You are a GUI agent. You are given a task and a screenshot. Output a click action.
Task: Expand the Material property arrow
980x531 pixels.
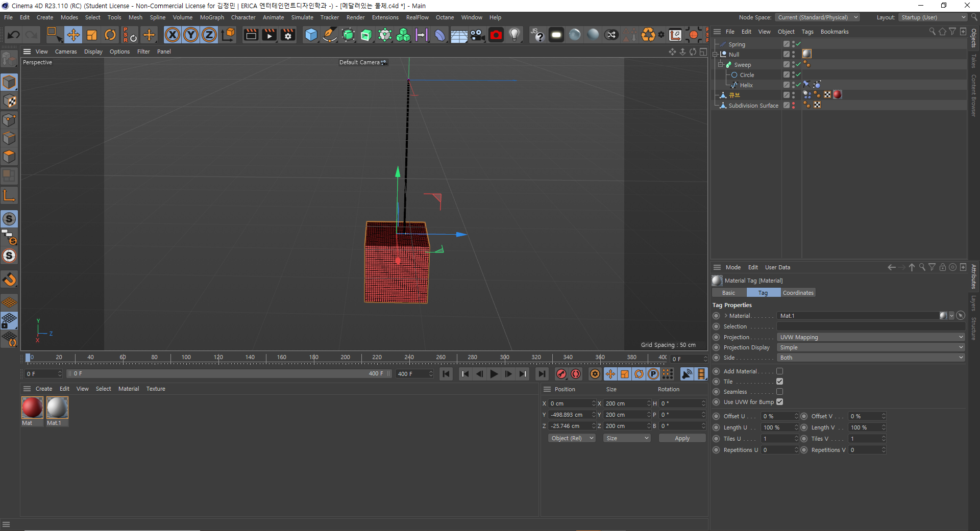(726, 316)
